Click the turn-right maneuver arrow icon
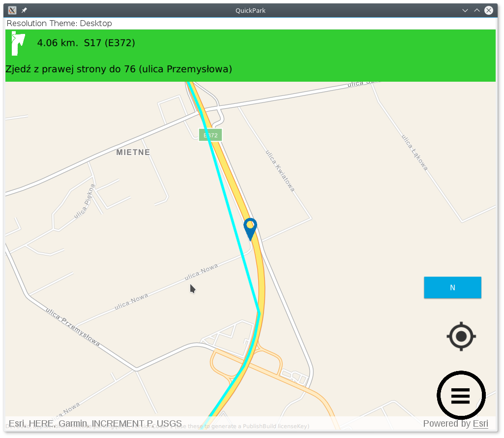 pyautogui.click(x=18, y=43)
